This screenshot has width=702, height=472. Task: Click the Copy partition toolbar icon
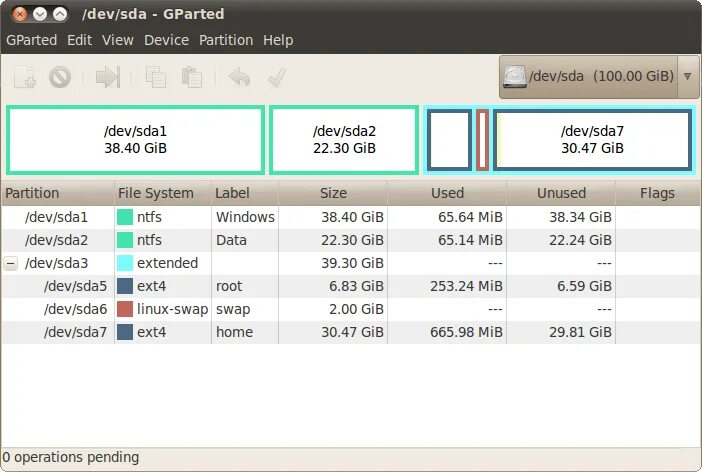156,77
